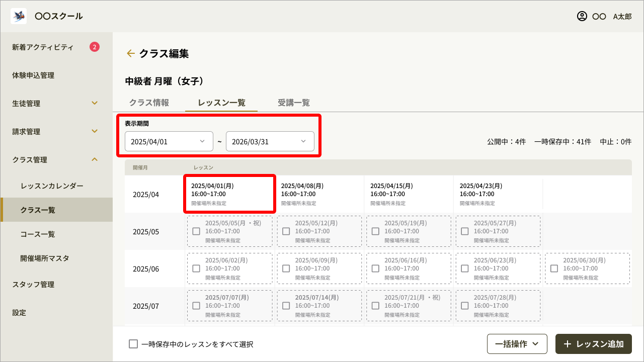644x362 pixels.
Task: Click the red notification badge on 新着アクティビティ
Action: [x=95, y=47]
